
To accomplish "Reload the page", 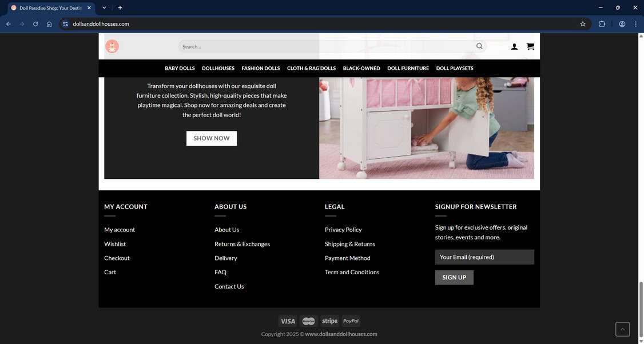I will coord(35,24).
